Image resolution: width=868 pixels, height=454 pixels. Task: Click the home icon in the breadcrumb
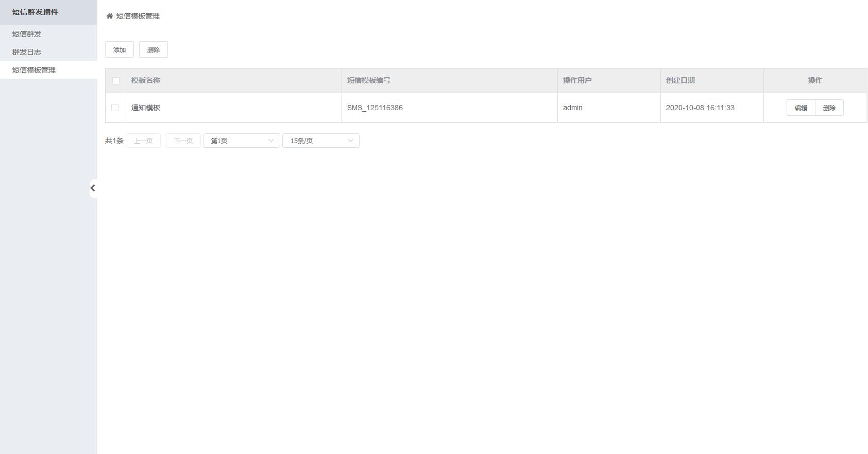[x=110, y=16]
